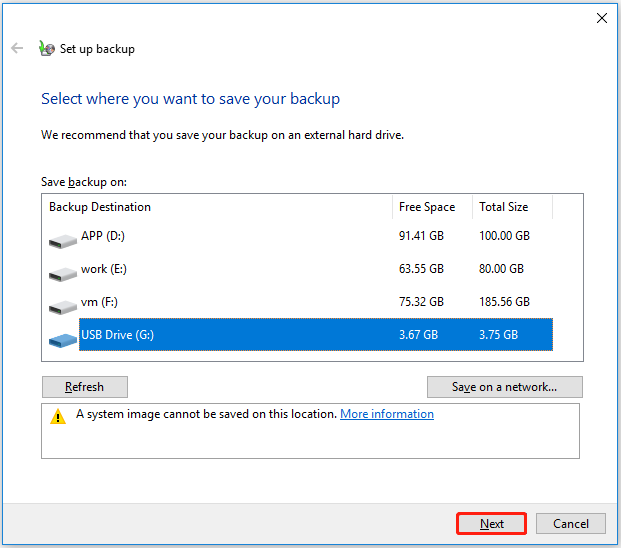The height and width of the screenshot is (548, 621).
Task: Close the Set up backup window
Action: (602, 18)
